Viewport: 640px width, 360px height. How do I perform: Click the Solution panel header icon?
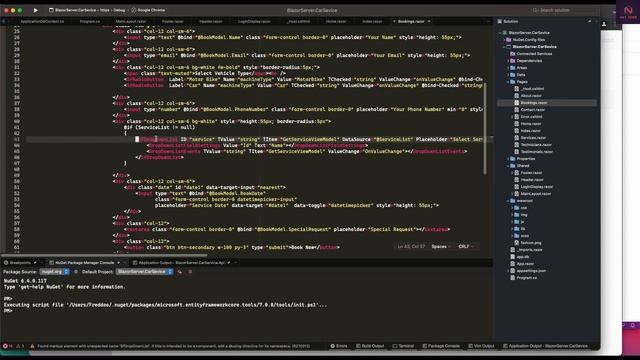click(x=500, y=21)
